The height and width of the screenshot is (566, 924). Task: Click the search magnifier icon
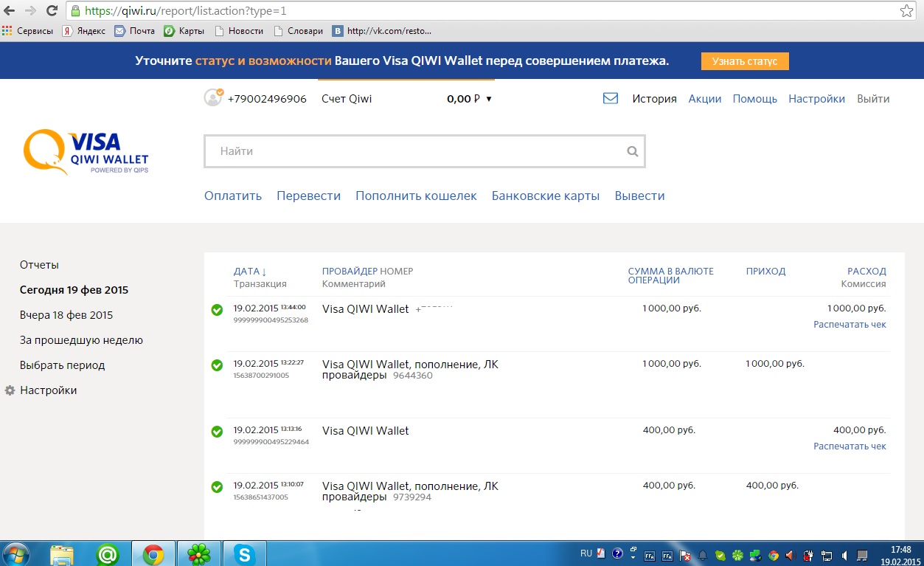[632, 151]
